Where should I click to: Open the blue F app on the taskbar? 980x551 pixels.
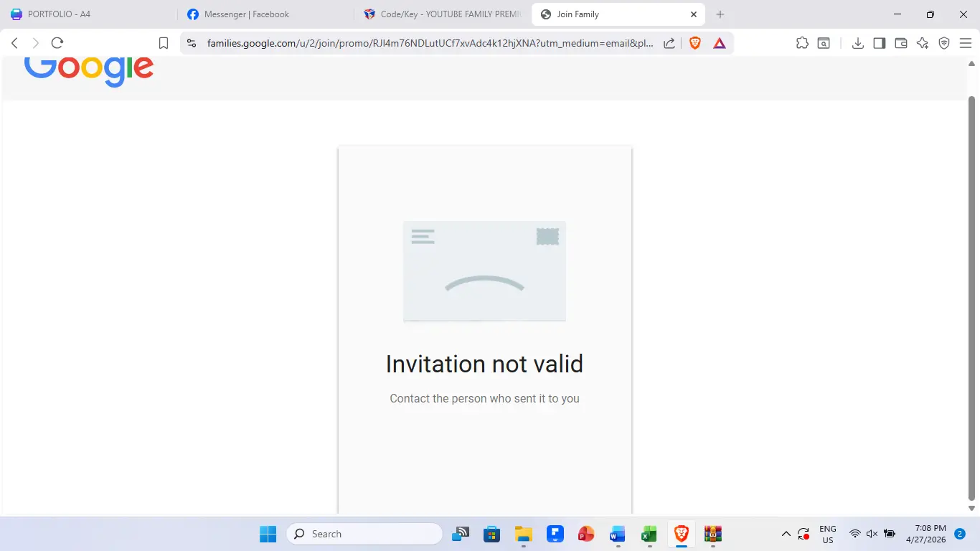click(x=555, y=534)
